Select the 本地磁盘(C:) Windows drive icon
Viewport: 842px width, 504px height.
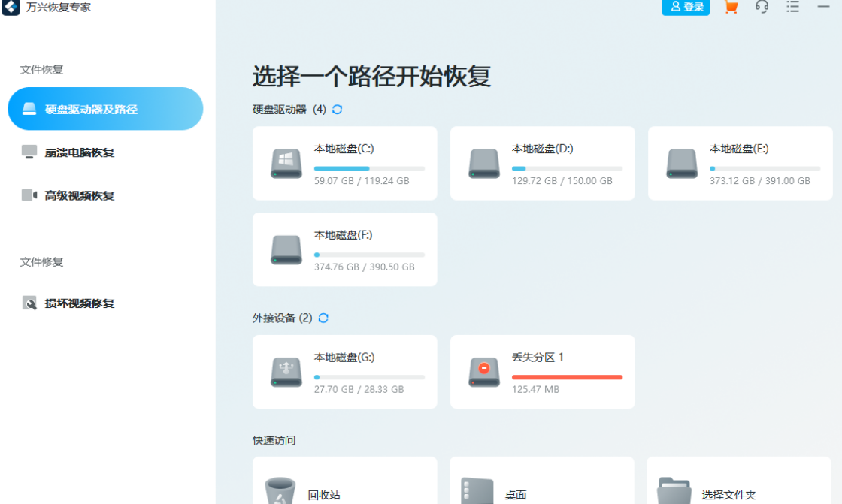(286, 163)
